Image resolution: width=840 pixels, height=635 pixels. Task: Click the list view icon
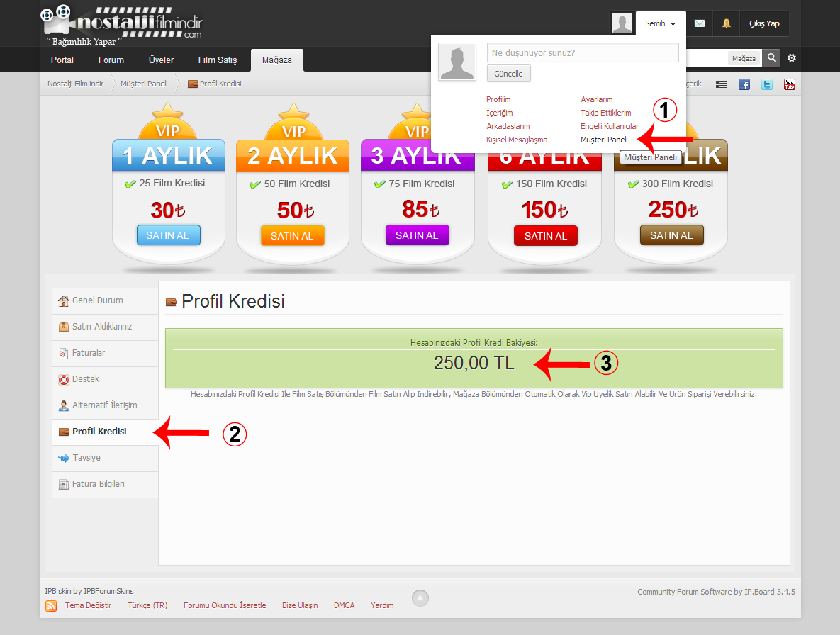tap(722, 84)
